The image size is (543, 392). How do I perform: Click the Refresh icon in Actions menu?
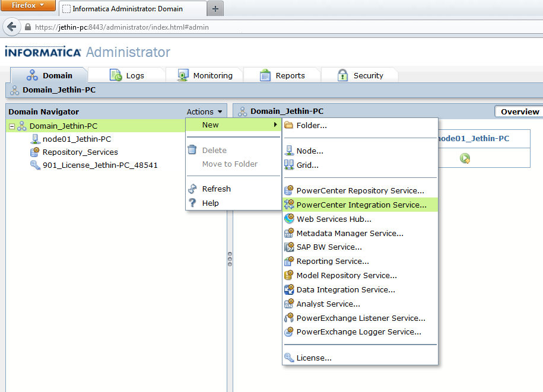pos(192,189)
